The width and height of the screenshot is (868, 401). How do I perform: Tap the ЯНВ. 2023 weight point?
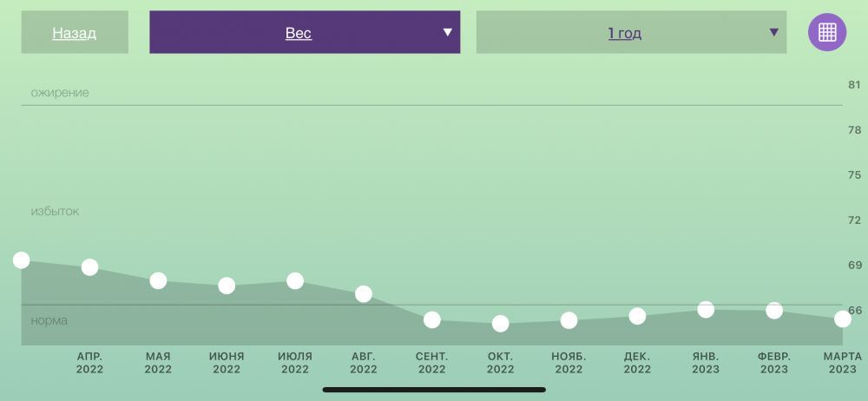(x=706, y=310)
